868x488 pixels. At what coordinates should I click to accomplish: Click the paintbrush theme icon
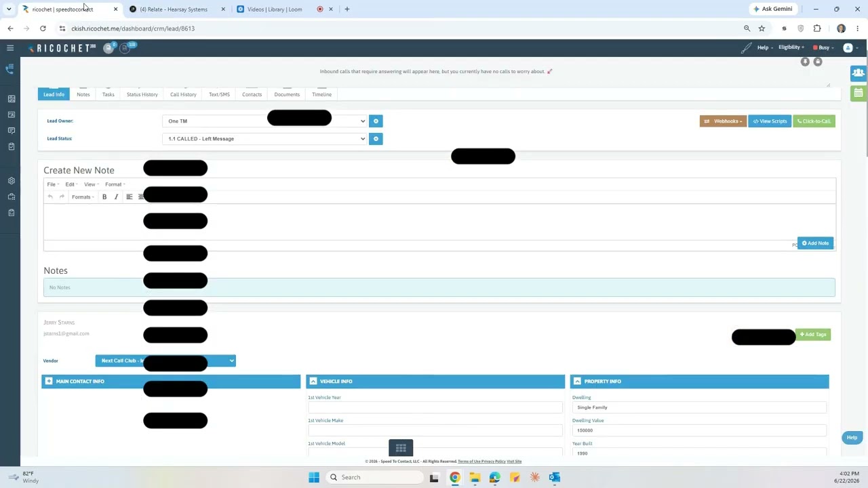(746, 48)
